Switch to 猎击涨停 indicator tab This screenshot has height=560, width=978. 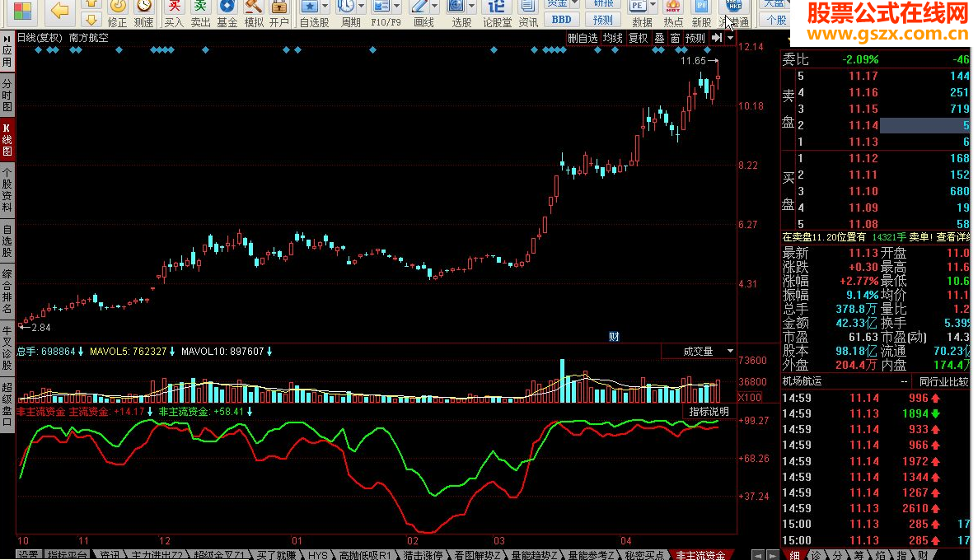(422, 555)
